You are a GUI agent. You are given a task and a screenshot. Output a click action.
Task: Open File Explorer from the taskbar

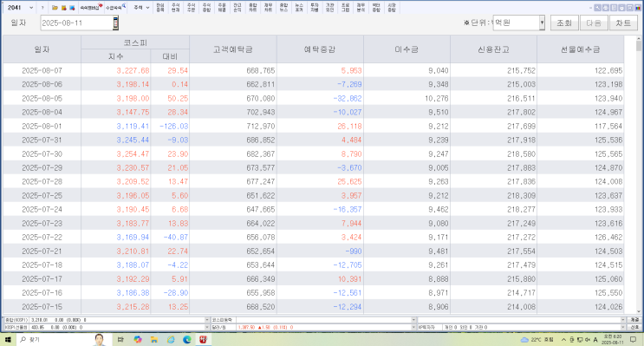pos(154,339)
